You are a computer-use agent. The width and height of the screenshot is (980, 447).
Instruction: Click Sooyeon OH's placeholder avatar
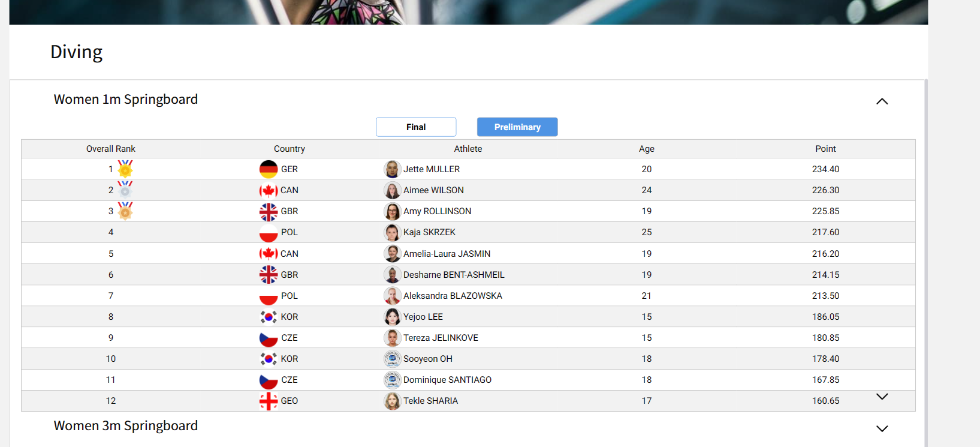(393, 359)
